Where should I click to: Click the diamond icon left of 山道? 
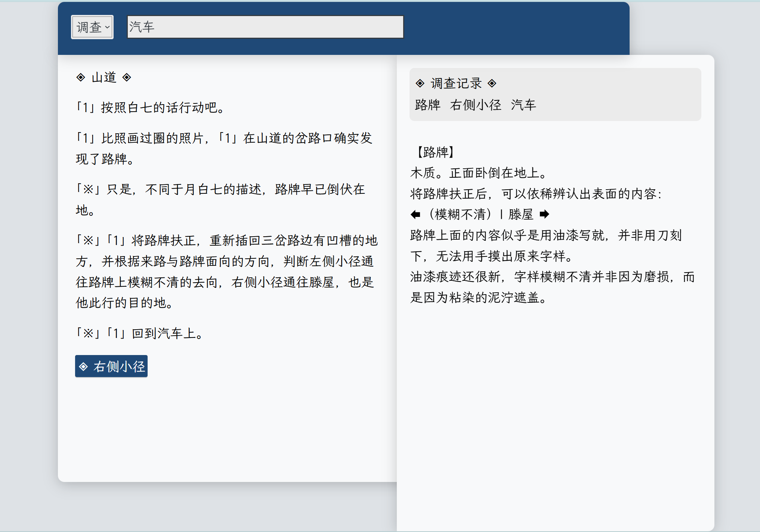click(x=81, y=77)
